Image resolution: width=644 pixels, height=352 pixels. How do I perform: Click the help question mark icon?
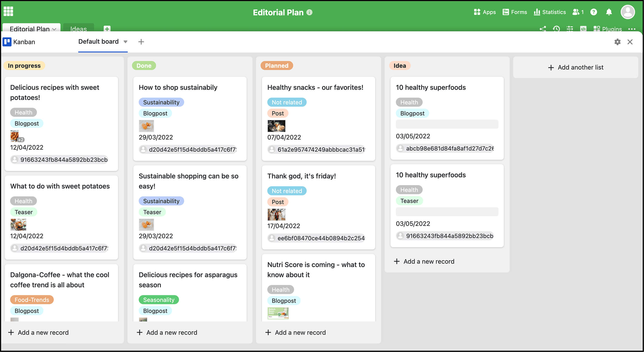593,12
